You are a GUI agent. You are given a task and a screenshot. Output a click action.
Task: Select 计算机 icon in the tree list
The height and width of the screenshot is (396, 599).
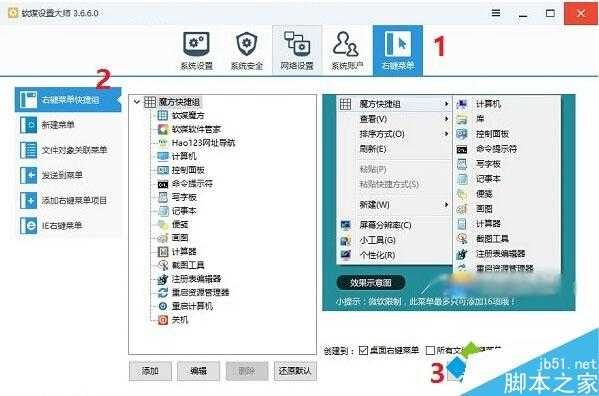click(x=163, y=156)
